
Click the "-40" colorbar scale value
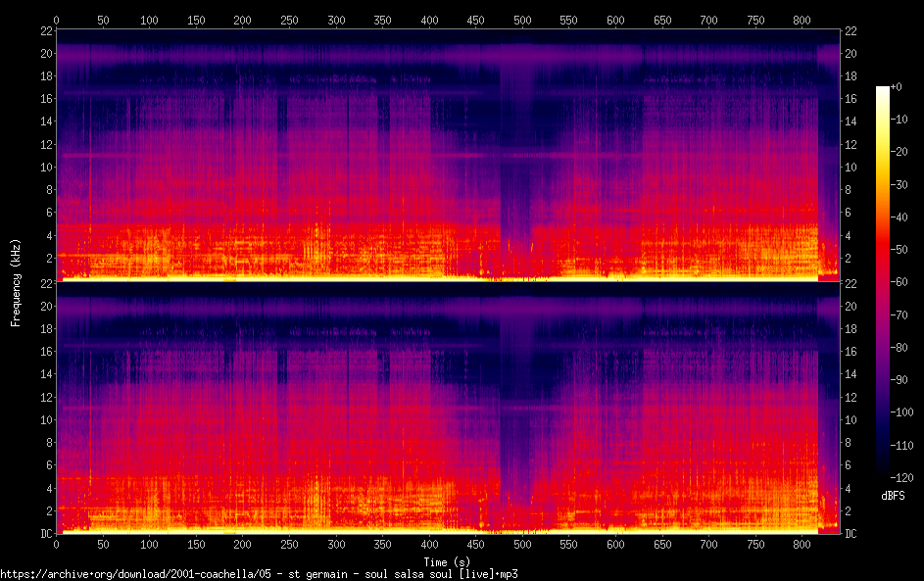point(899,218)
